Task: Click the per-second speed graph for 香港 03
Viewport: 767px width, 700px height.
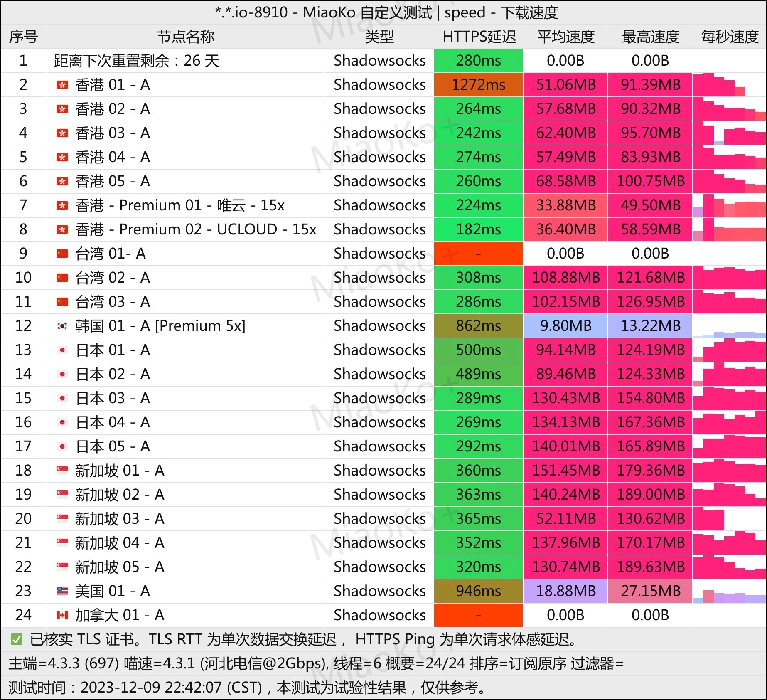Action: [x=729, y=133]
